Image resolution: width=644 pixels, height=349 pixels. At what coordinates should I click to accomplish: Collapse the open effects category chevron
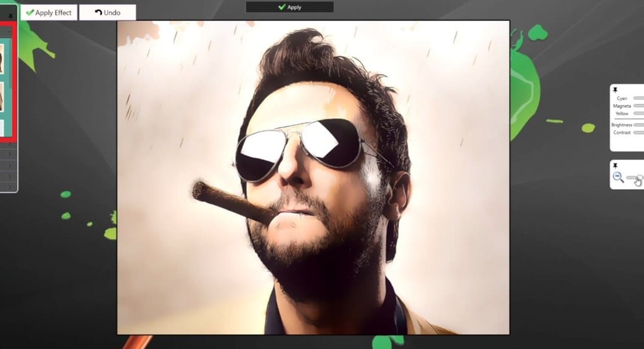(x=8, y=31)
